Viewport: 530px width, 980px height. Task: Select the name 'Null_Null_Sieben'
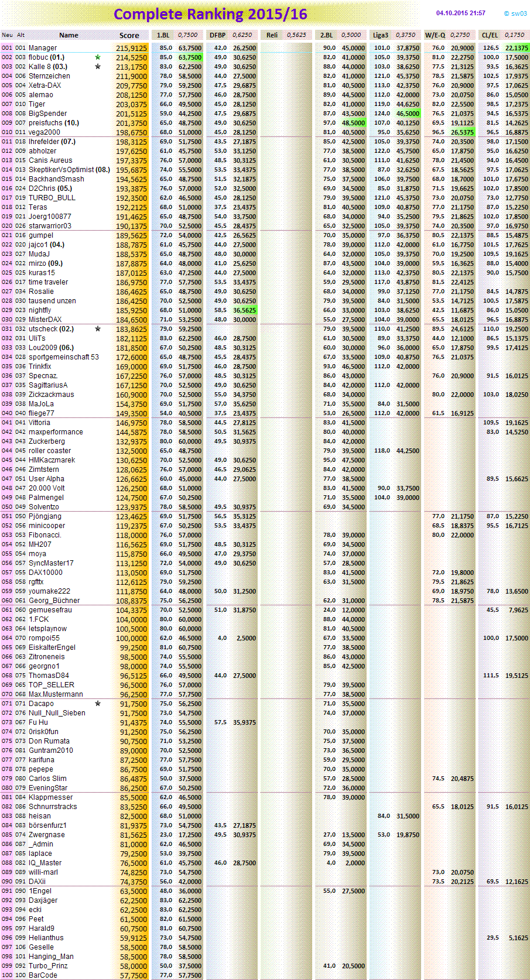click(57, 713)
